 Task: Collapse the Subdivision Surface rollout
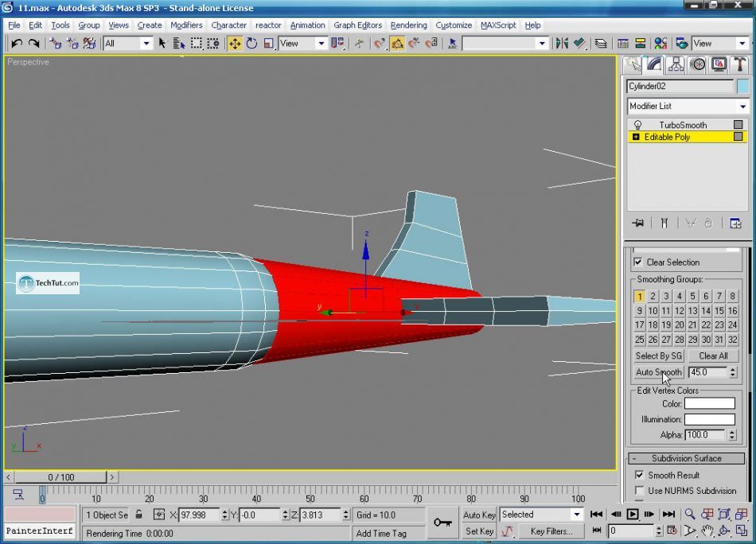686,458
